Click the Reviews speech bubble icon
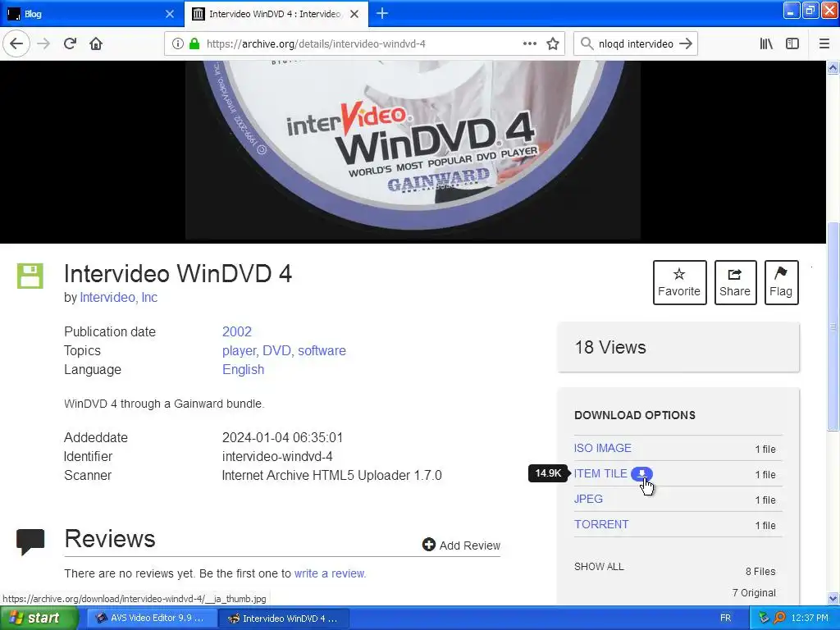 click(x=30, y=541)
